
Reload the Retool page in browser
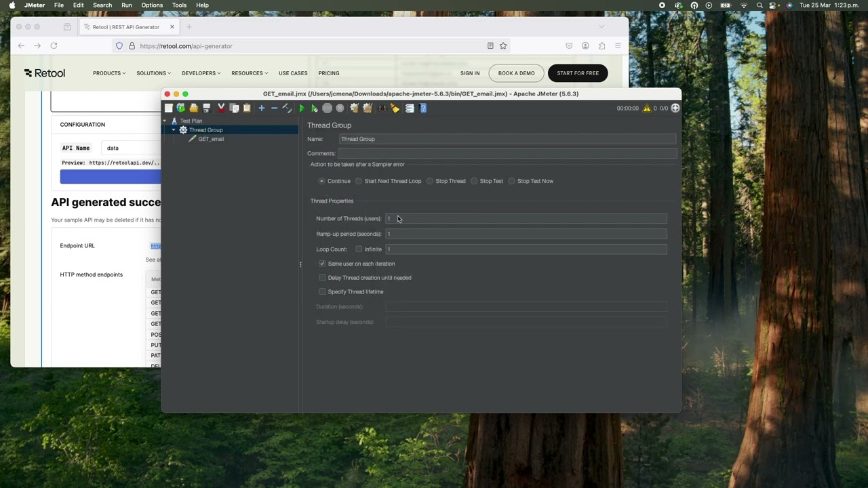[54, 46]
